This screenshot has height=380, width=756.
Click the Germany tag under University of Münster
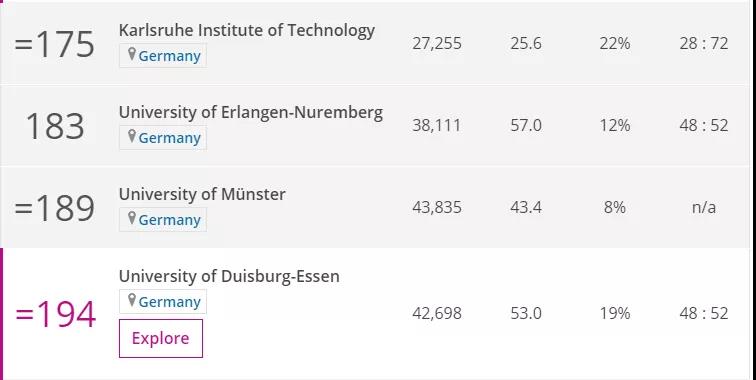163,219
